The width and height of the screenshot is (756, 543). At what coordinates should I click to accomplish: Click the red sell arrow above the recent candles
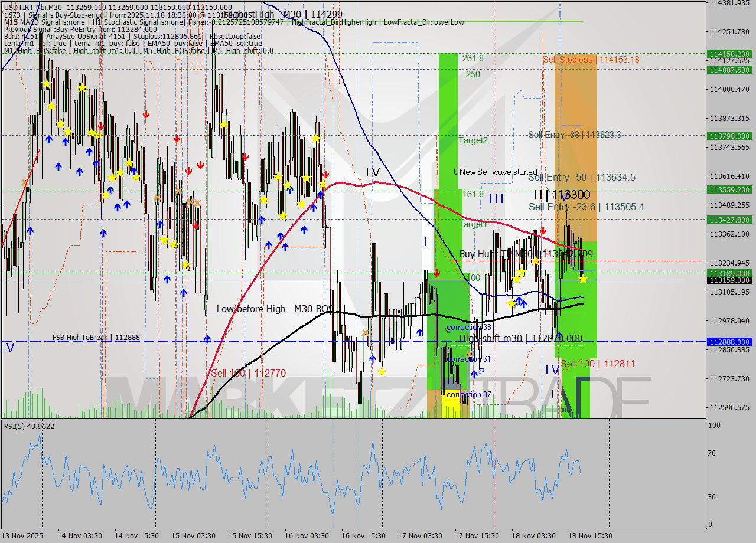click(x=543, y=230)
